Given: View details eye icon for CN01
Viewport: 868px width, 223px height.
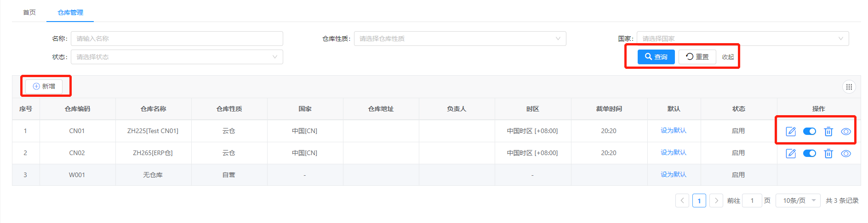Looking at the screenshot, I should click(x=845, y=132).
